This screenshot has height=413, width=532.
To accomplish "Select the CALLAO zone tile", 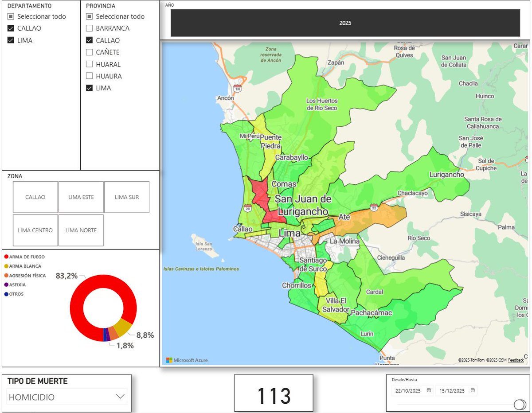I will coord(35,197).
